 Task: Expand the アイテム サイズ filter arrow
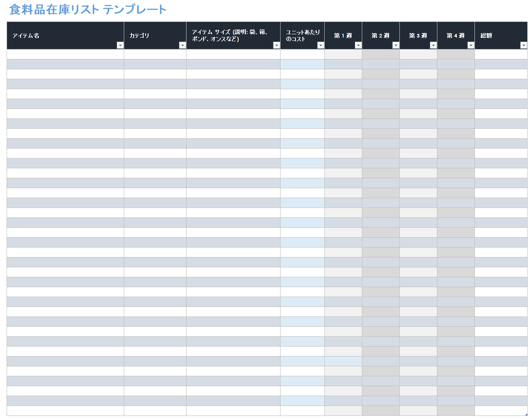pos(276,45)
